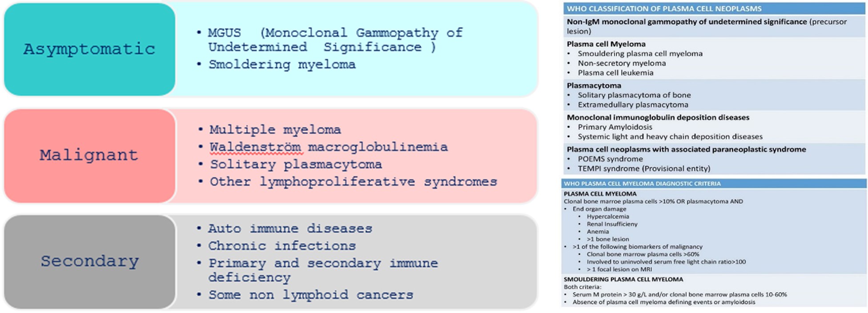
Task: Click the teal Asymptomatic label box
Action: pos(89,49)
